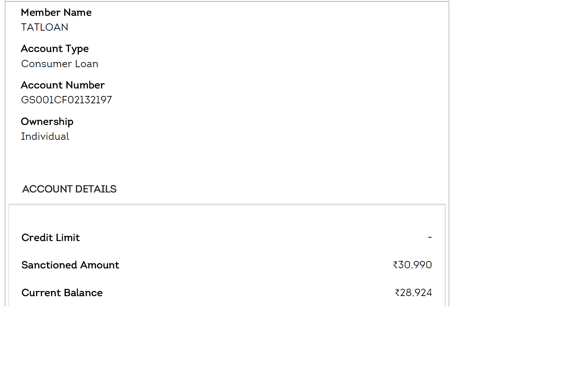
Task: Click the blank area right of report panel
Action: click(518, 146)
